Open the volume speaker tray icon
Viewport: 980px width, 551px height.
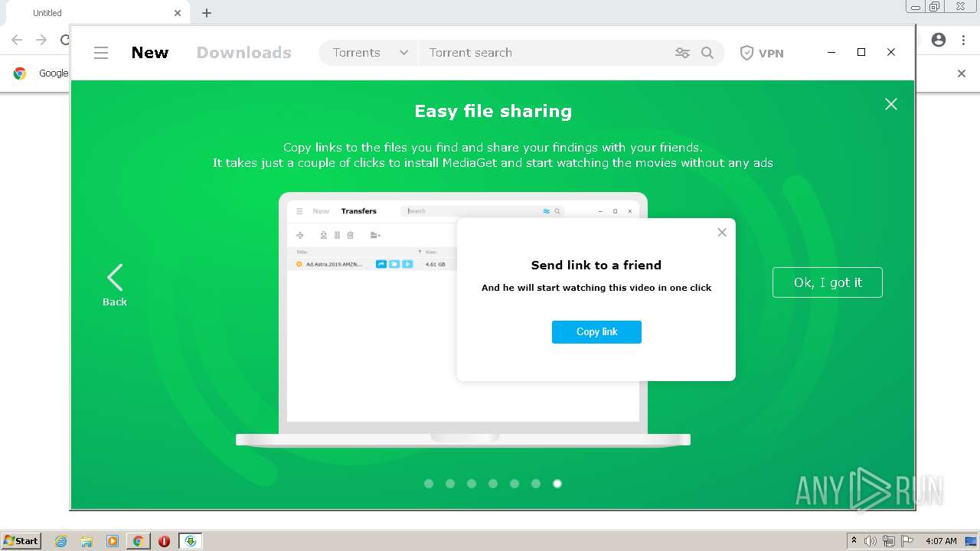point(871,541)
